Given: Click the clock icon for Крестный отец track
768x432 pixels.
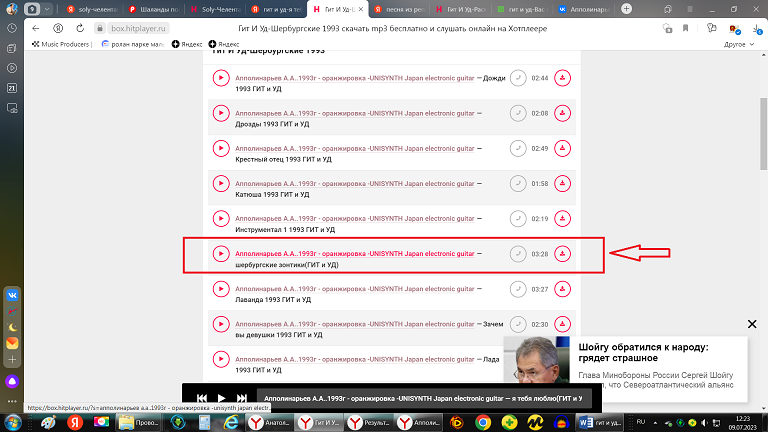Looking at the screenshot, I should point(518,148).
